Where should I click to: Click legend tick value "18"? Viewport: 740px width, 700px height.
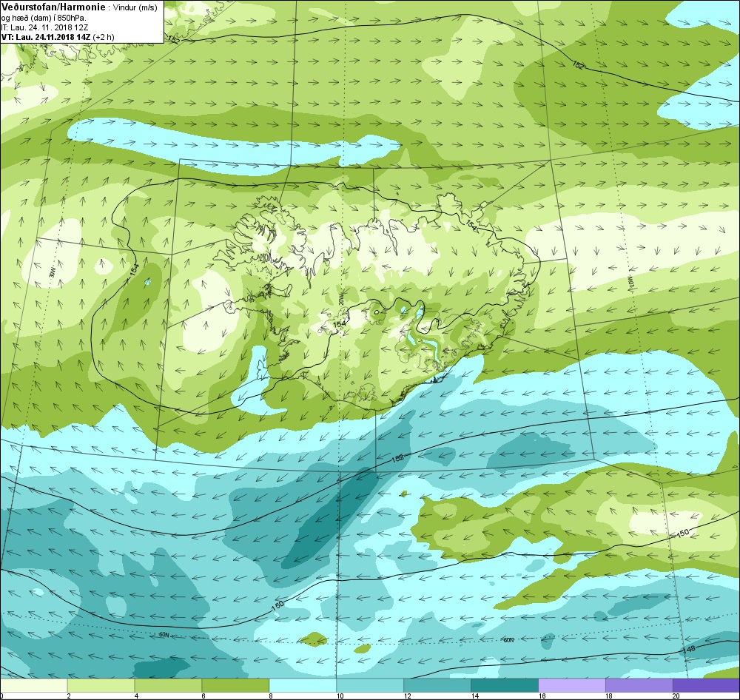(609, 696)
